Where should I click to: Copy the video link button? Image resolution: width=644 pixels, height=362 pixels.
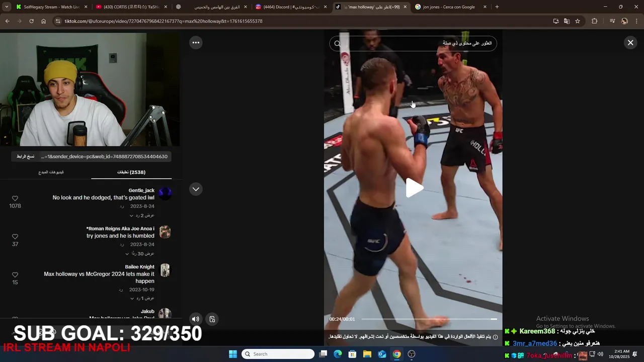(x=25, y=156)
